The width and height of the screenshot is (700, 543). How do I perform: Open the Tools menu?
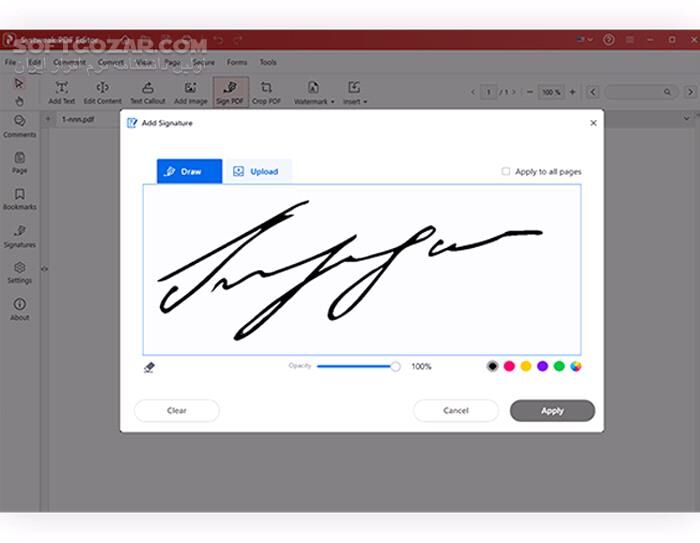point(268,63)
